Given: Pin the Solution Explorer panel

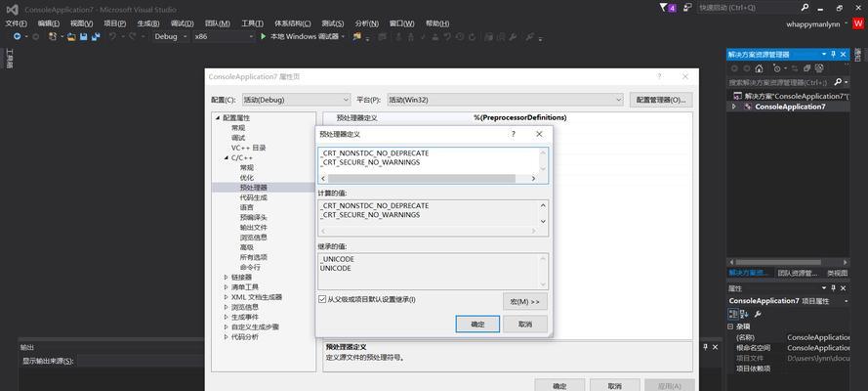Looking at the screenshot, I should [x=833, y=55].
